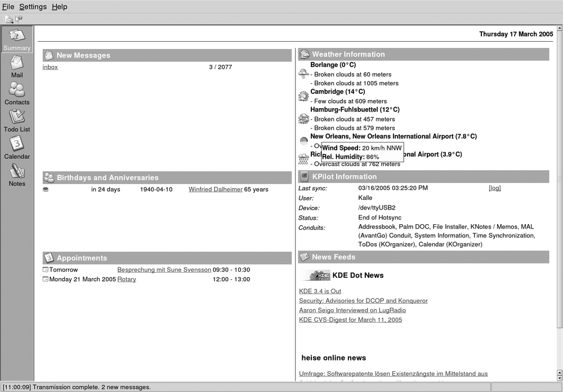Click the Weather Information header icon
This screenshot has width=563, height=392.
304,54
